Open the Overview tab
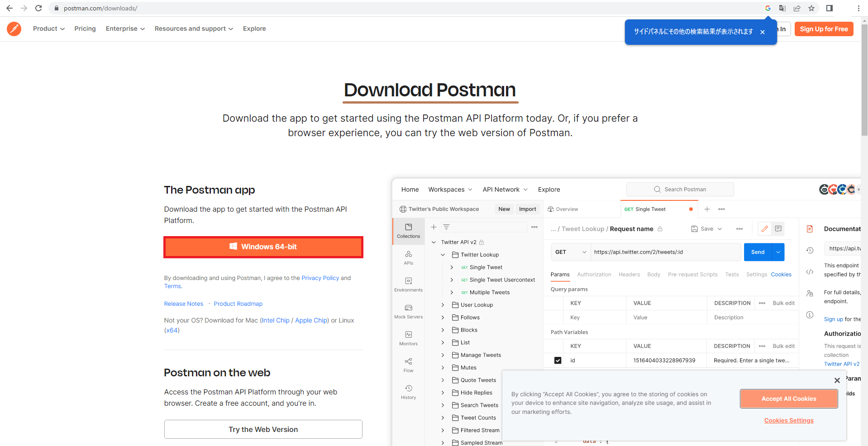 pos(563,209)
